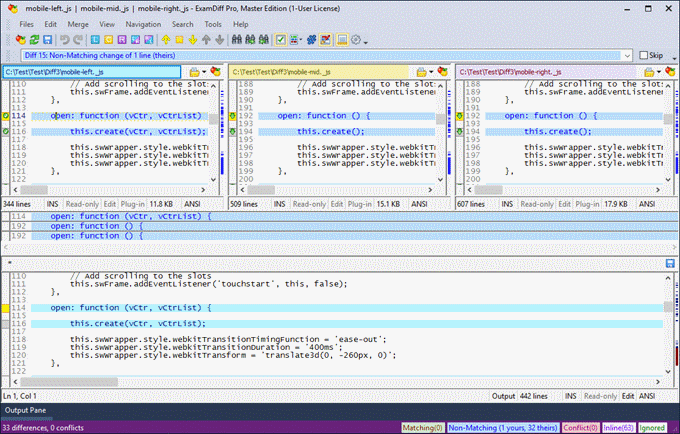Open the Merge menu
The height and width of the screenshot is (434, 680).
(78, 24)
